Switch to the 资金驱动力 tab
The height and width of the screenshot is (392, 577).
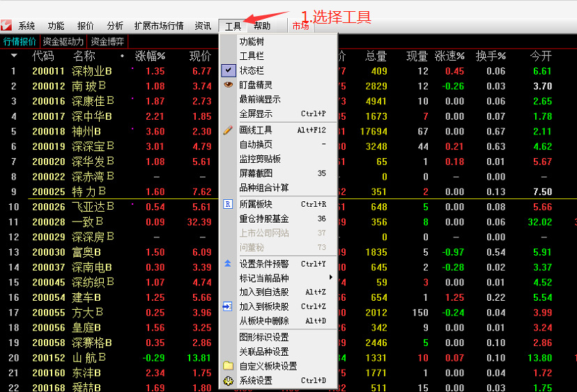tap(63, 42)
